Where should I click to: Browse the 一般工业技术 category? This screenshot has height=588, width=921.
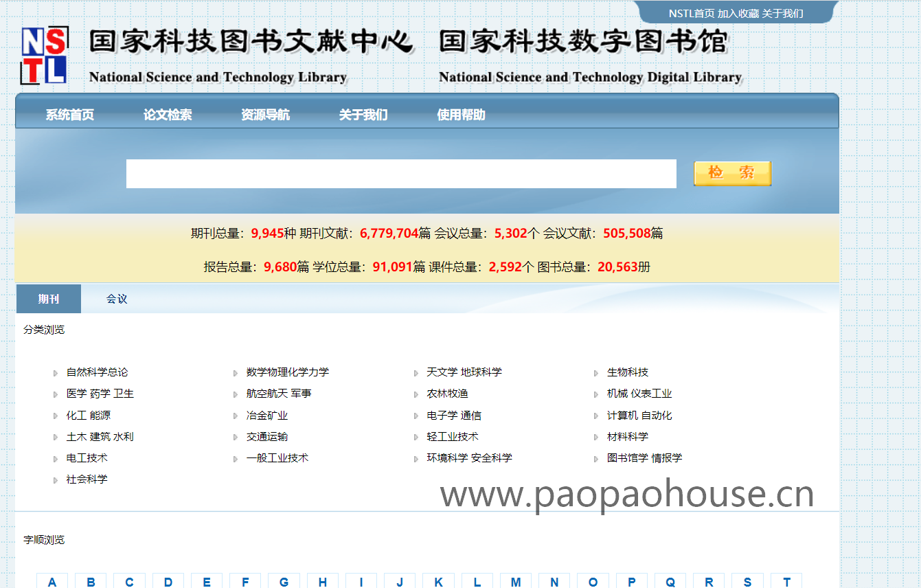pos(277,458)
